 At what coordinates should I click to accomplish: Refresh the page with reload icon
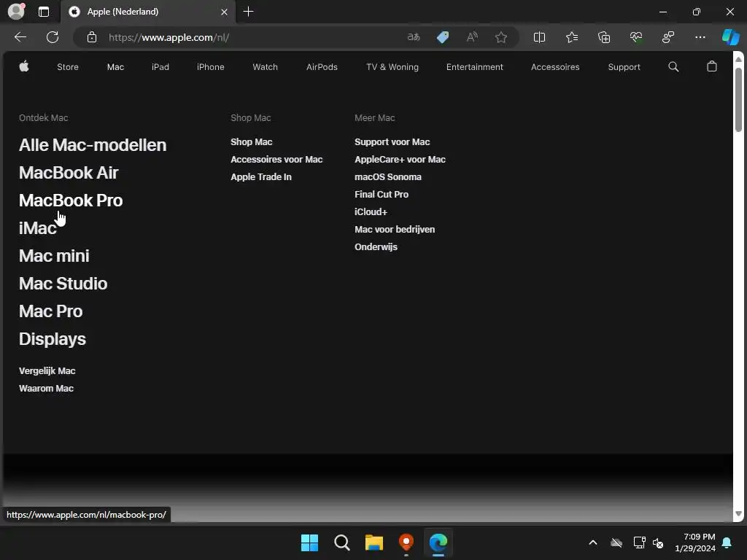click(53, 37)
